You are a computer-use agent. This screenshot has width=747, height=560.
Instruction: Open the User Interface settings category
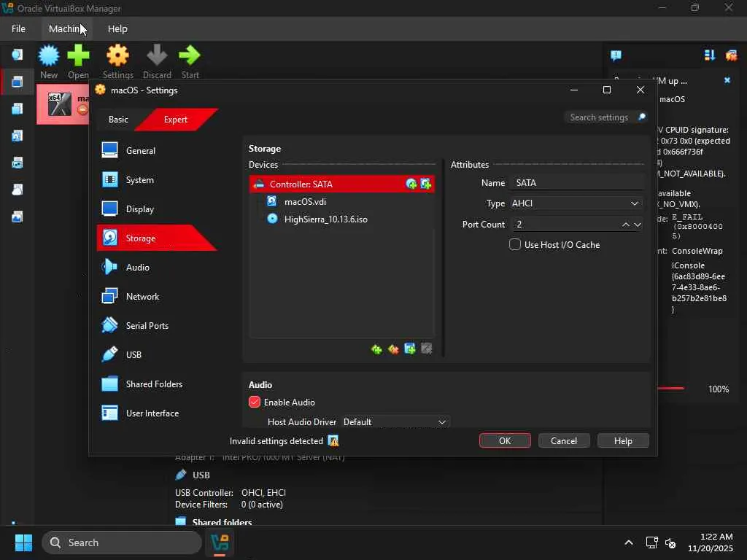click(x=156, y=413)
